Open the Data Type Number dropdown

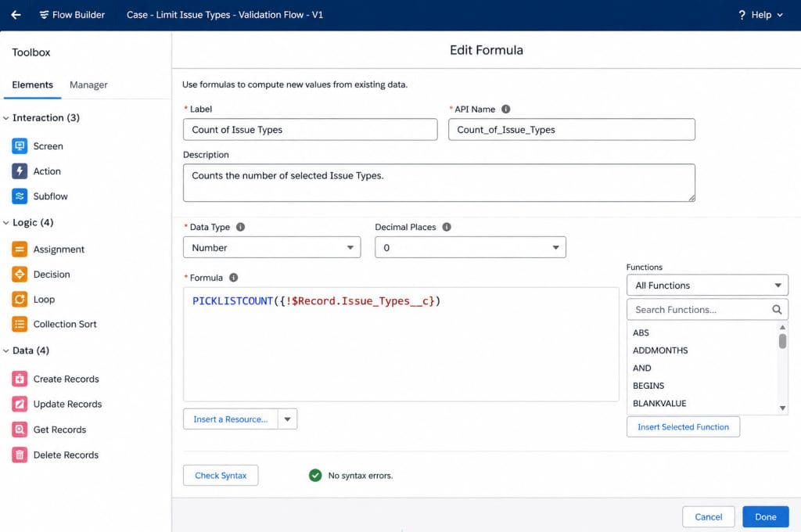[271, 247]
